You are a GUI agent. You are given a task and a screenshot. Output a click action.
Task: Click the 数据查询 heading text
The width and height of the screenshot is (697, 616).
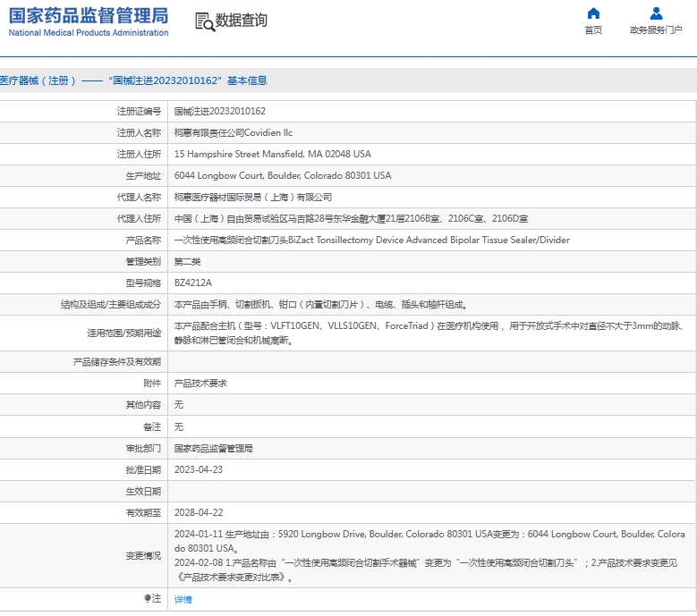[x=241, y=21]
